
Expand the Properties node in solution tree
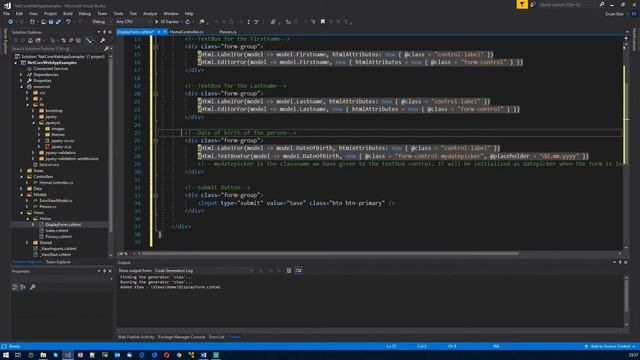[x=22, y=81]
